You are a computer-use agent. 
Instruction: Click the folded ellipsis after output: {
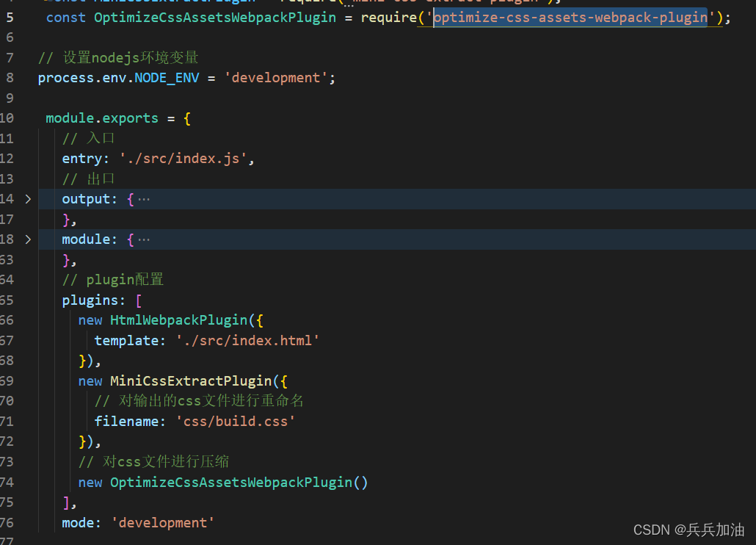click(144, 199)
